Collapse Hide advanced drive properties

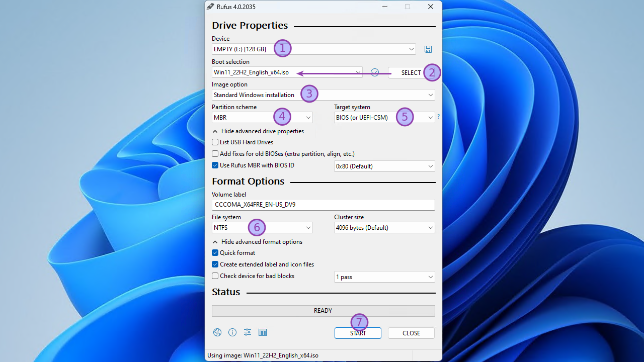click(x=258, y=131)
